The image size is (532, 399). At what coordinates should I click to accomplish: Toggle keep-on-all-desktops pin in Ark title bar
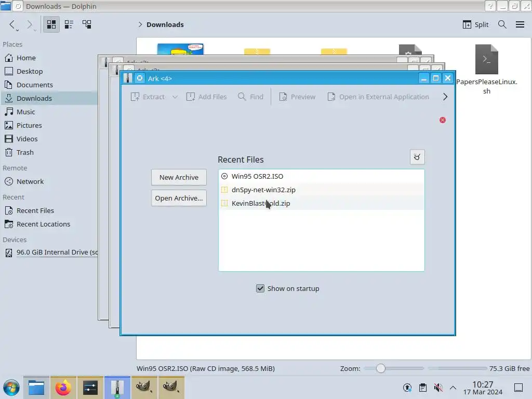pos(140,78)
